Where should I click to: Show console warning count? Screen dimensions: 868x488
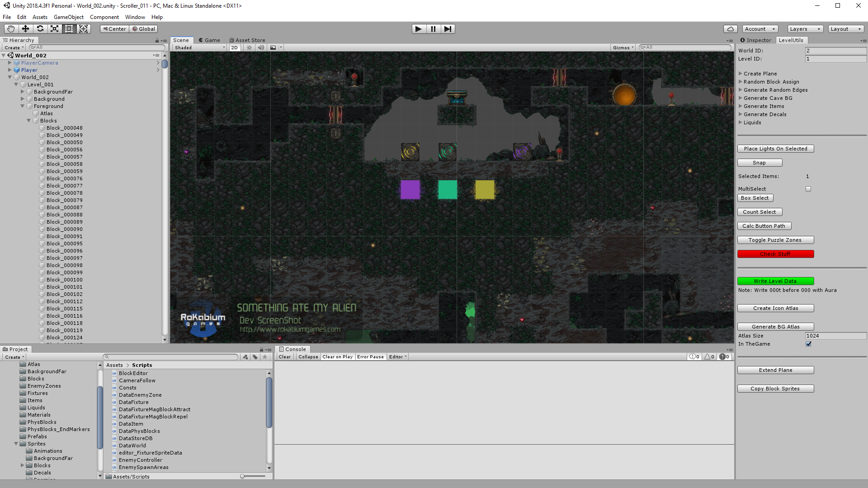pyautogui.click(x=709, y=357)
